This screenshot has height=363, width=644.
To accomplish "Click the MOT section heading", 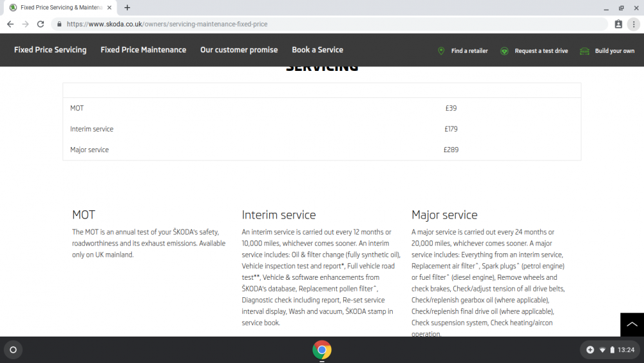I will (84, 215).
